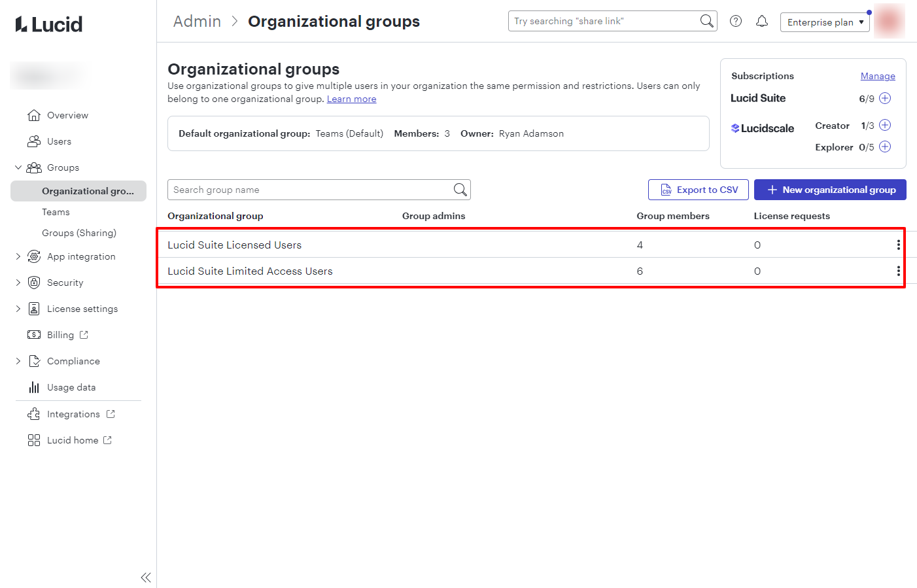Collapse the Groups section in sidebar
Screen dimensions: 917x588
coord(18,167)
